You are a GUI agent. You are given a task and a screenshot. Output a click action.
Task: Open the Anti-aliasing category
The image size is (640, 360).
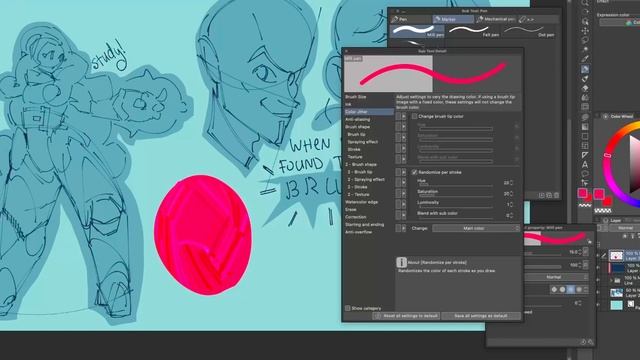pos(358,119)
